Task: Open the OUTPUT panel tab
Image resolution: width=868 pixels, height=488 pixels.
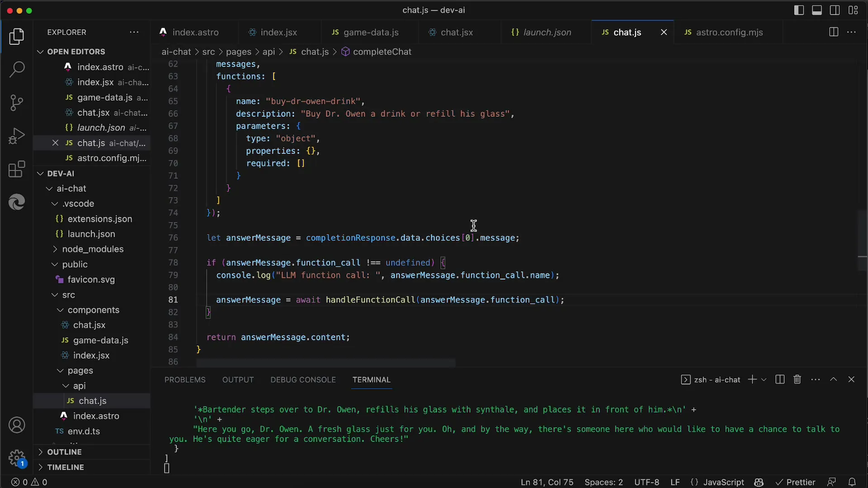Action: coord(238,380)
